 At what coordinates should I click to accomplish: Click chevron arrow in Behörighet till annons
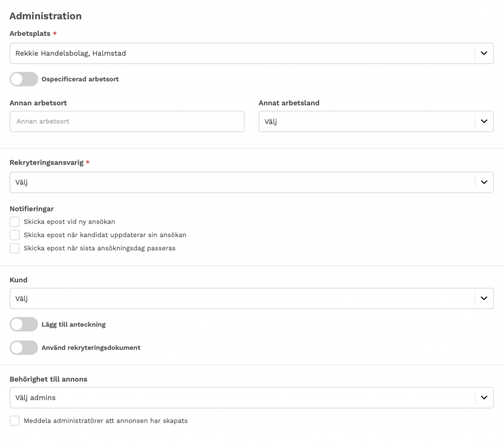(484, 397)
